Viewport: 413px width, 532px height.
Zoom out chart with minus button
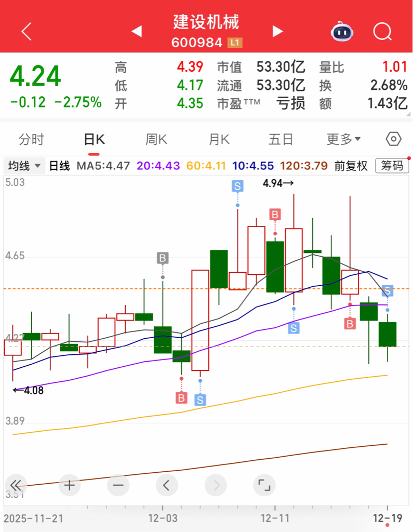point(118,485)
